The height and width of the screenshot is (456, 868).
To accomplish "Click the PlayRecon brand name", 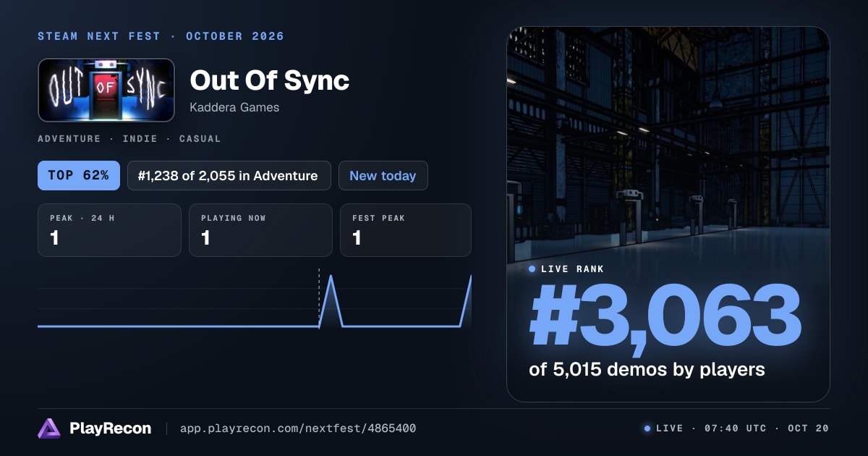I will pyautogui.click(x=110, y=428).
